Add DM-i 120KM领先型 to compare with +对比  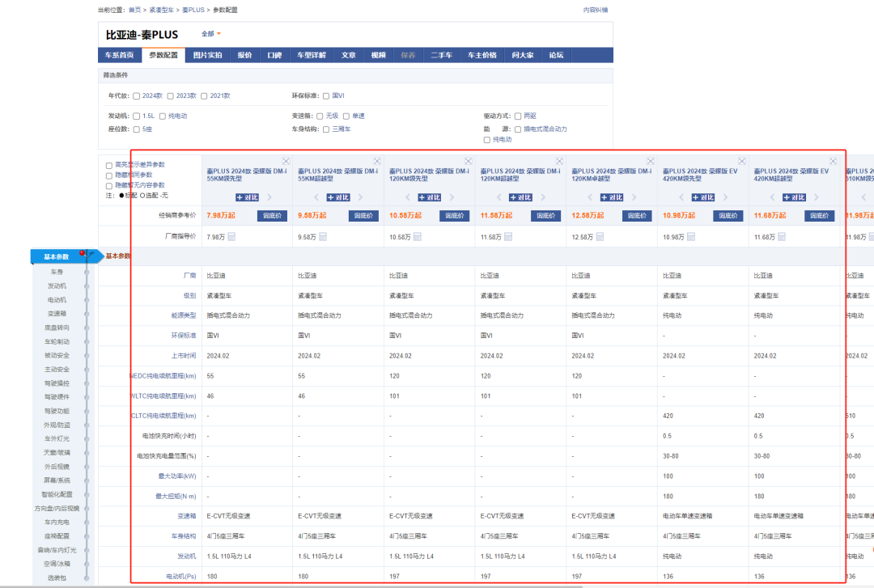[x=429, y=197]
